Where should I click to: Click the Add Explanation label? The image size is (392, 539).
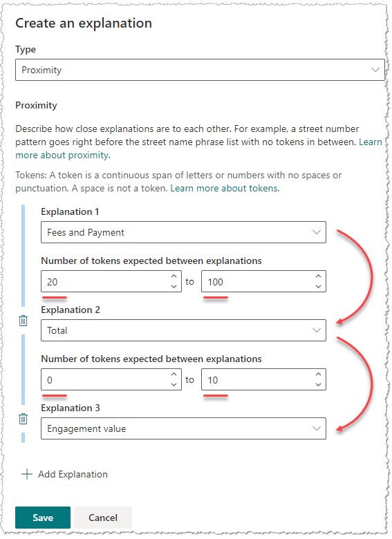(x=73, y=474)
